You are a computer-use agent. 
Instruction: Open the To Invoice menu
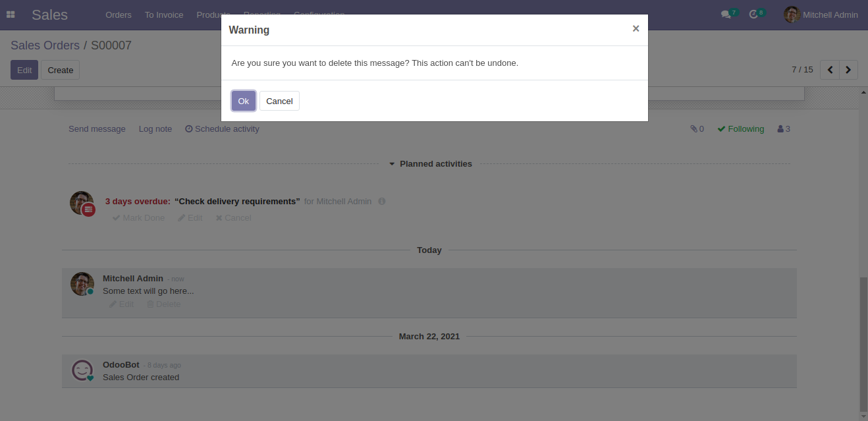(x=164, y=14)
